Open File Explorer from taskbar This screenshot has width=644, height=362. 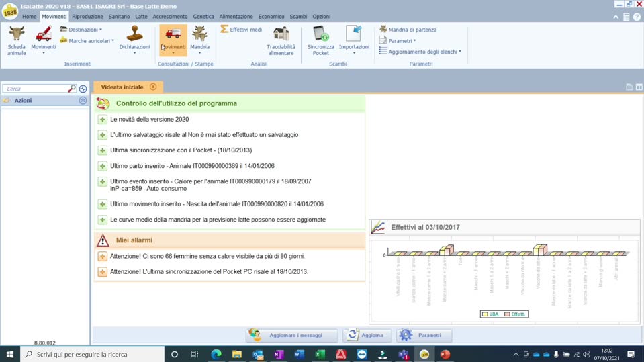click(237, 354)
